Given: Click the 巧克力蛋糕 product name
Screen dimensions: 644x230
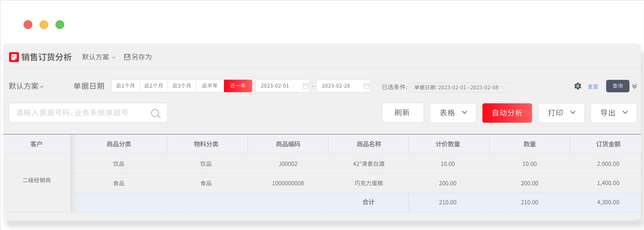Looking at the screenshot, I should (x=369, y=183).
